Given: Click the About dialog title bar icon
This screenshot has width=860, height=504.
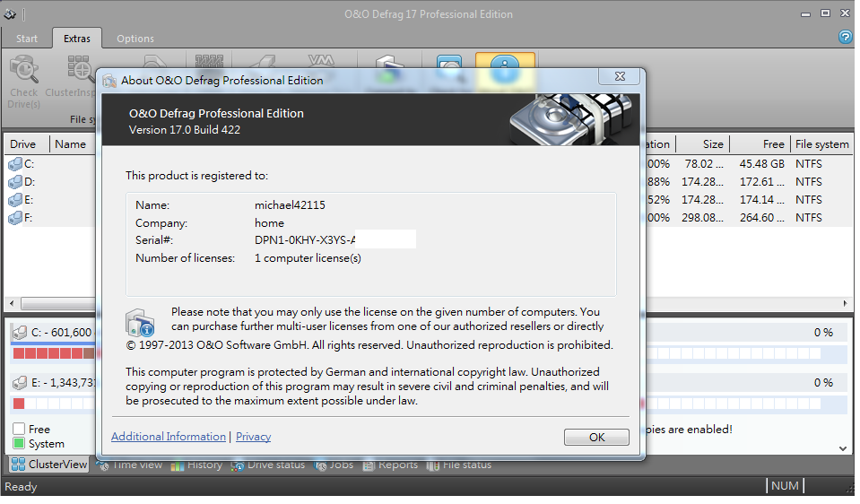Looking at the screenshot, I should pyautogui.click(x=109, y=82).
